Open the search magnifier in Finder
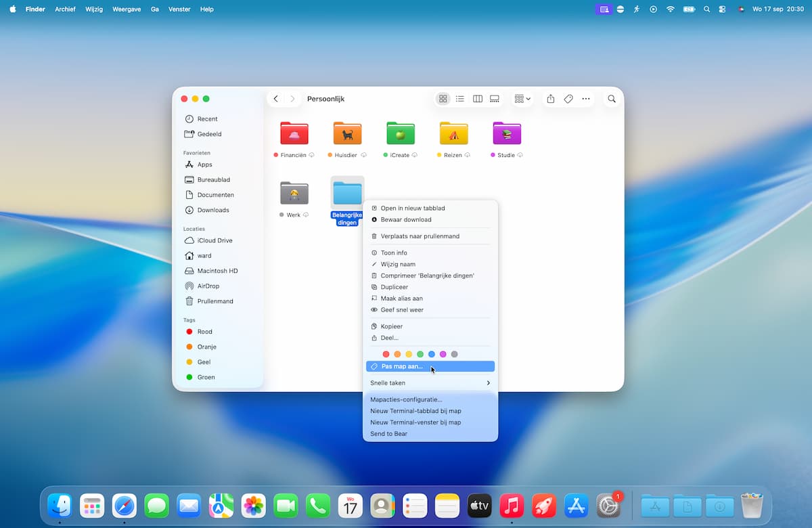The width and height of the screenshot is (812, 528). [612, 99]
